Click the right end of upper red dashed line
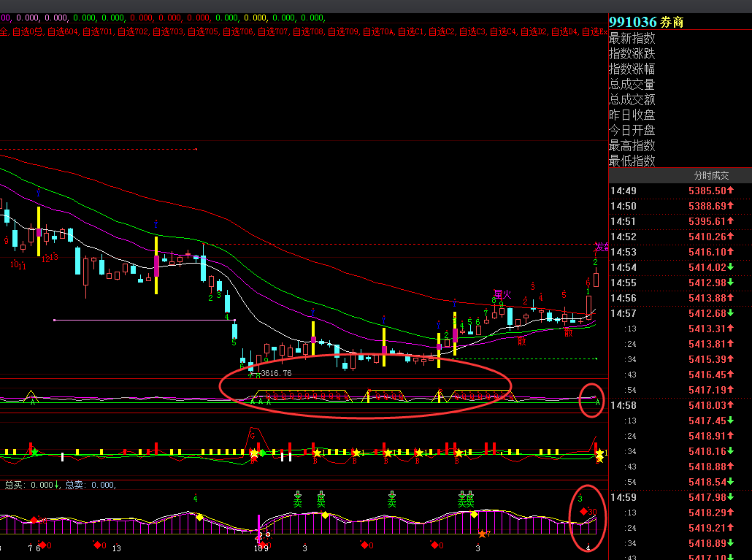 point(196,150)
